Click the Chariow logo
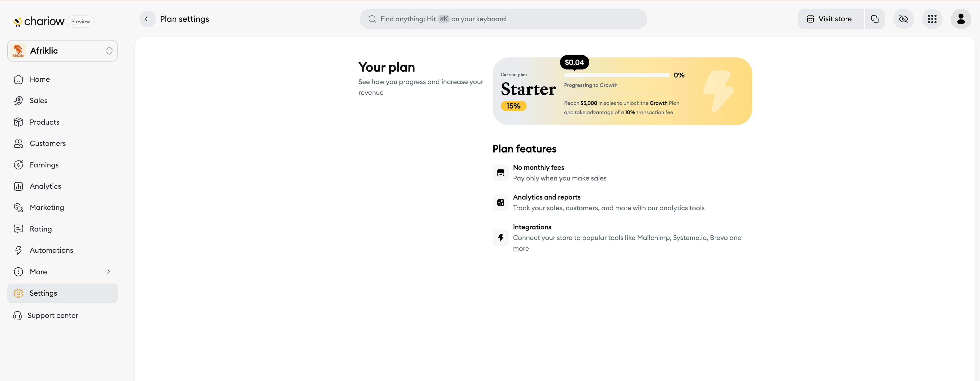 39,21
